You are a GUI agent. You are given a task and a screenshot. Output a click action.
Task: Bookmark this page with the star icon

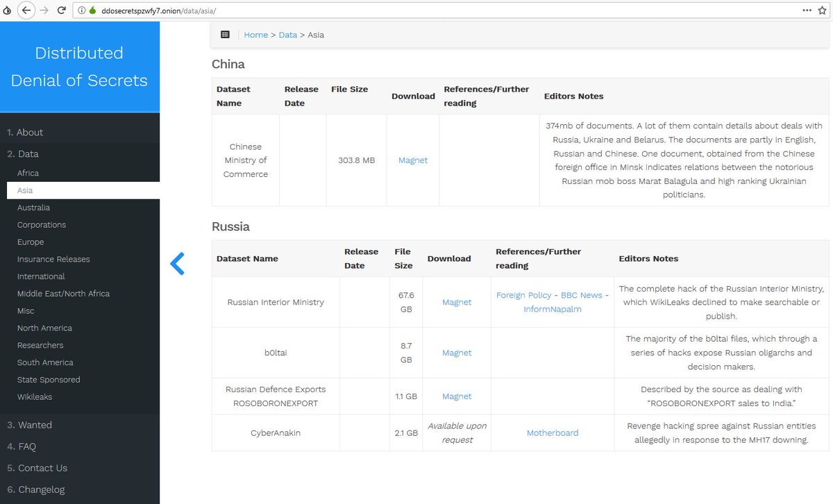823,10
